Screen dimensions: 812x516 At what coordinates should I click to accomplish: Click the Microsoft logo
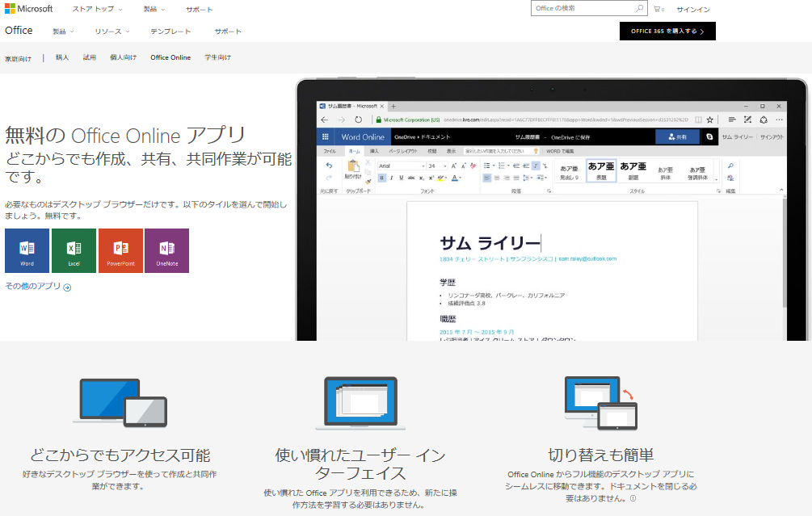[29, 9]
